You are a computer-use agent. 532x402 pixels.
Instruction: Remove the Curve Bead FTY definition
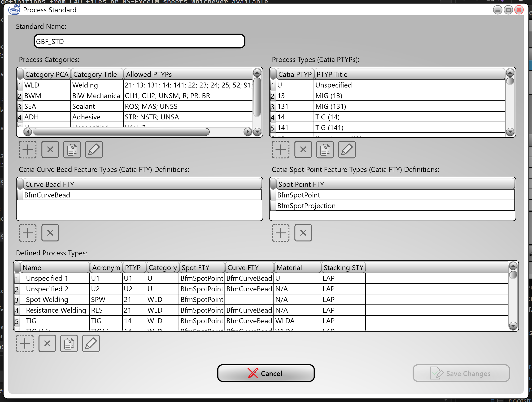[50, 233]
